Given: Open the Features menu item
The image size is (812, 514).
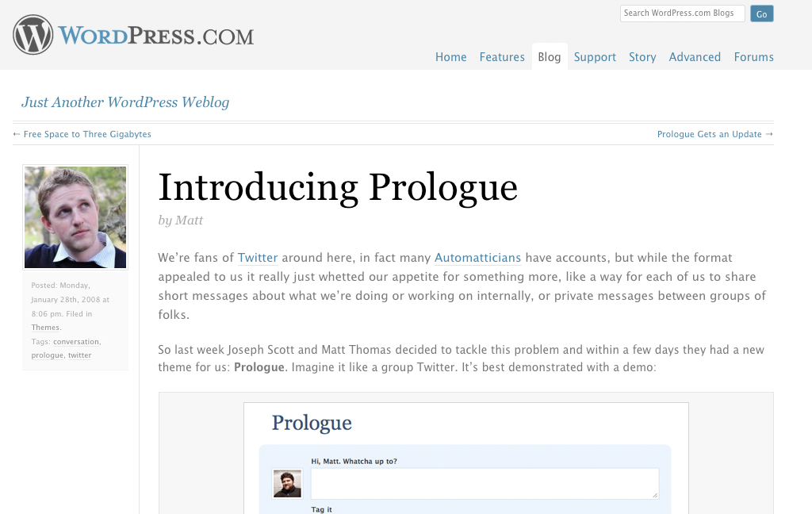Looking at the screenshot, I should coord(502,57).
